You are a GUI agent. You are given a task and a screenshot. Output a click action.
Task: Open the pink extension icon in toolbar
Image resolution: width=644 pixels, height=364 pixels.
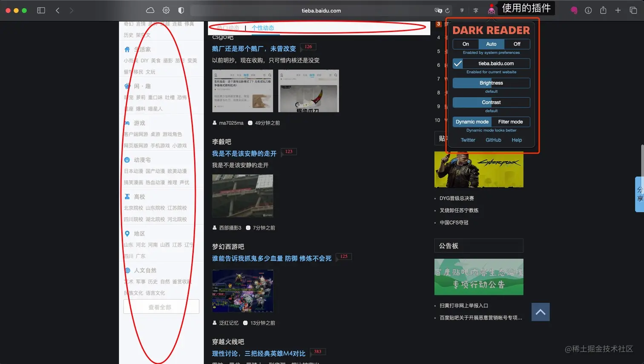574,10
